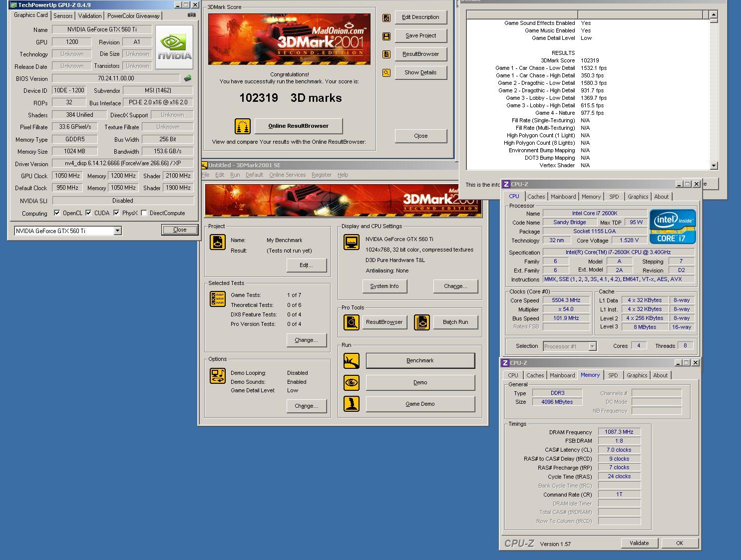
Task: Click the OK button in CPU-Z
Action: click(x=680, y=543)
